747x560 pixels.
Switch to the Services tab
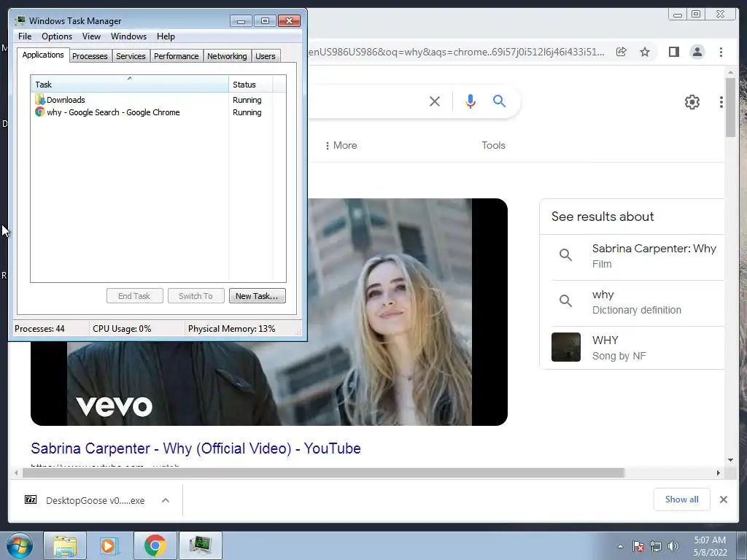click(131, 56)
